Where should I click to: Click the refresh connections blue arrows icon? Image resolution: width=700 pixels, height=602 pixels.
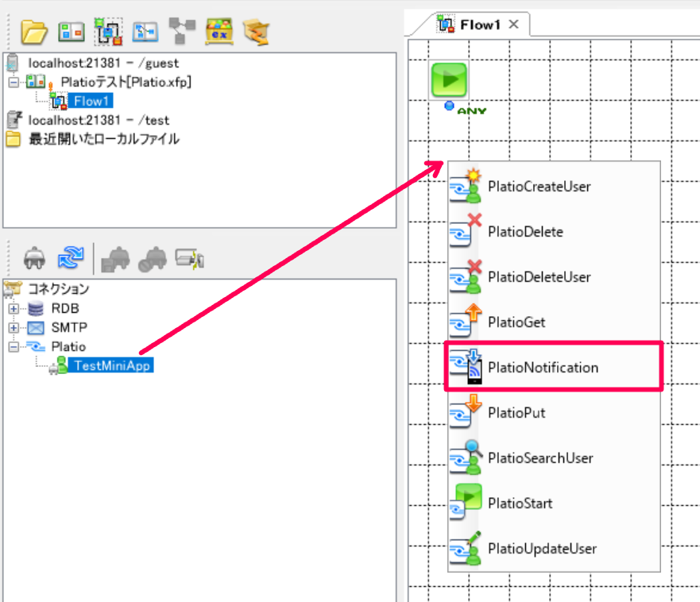click(71, 257)
